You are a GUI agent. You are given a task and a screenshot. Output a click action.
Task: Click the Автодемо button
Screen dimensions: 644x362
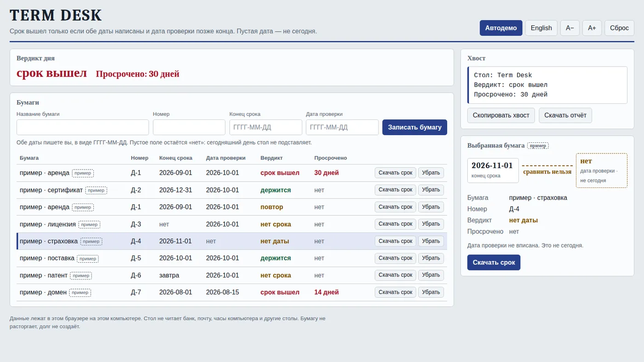(501, 28)
